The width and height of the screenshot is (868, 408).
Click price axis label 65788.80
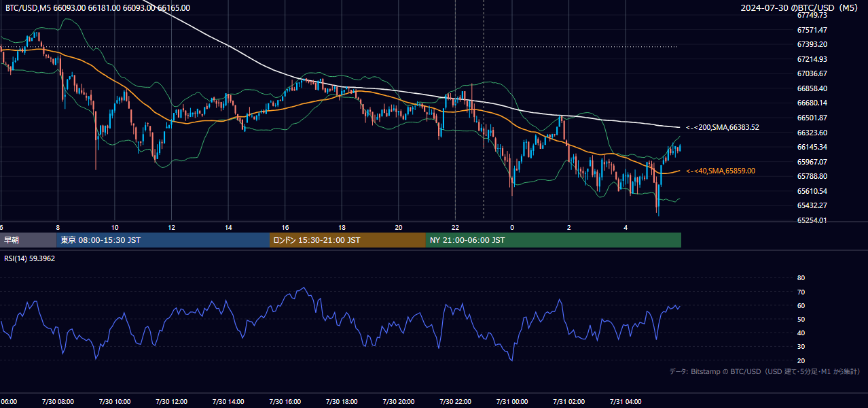[x=812, y=176]
